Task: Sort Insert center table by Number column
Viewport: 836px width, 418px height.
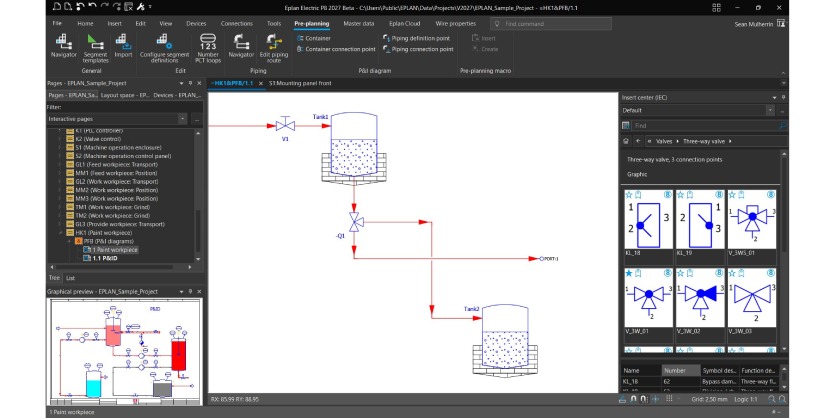Action: pos(680,371)
